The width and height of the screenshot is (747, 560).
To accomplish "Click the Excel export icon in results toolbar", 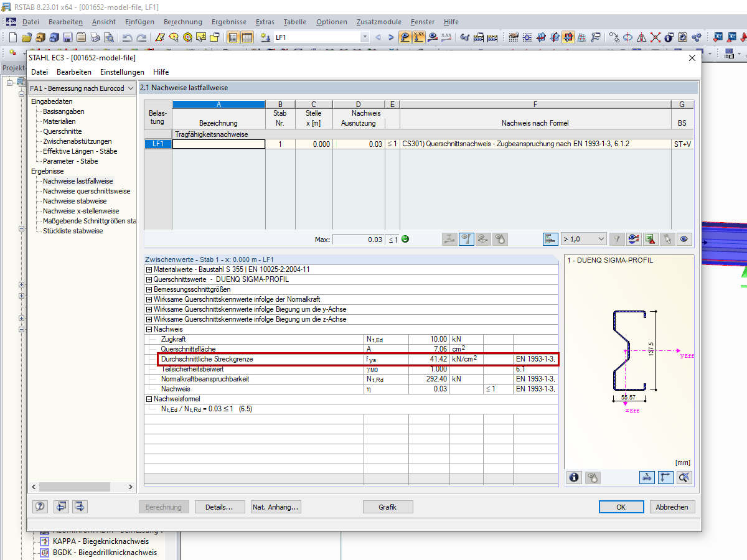I will coord(651,238).
